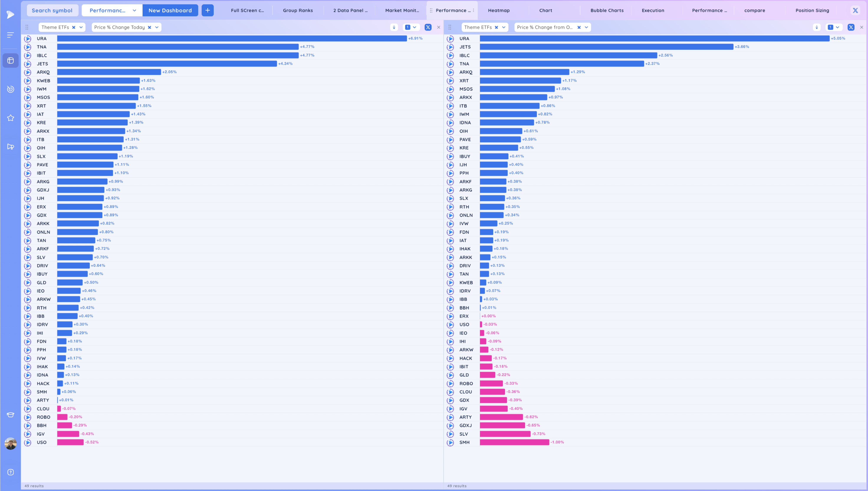Click the Position Sizing tab button

[x=812, y=10]
